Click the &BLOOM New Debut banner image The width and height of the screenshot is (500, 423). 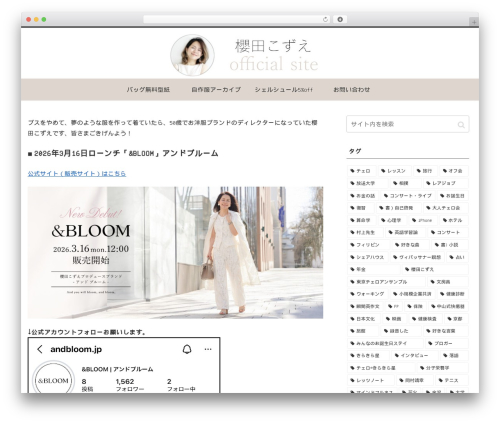click(175, 252)
